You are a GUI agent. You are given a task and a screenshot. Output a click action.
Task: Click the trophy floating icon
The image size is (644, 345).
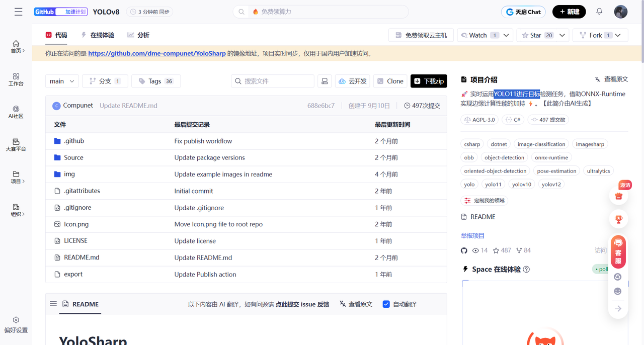(618, 219)
